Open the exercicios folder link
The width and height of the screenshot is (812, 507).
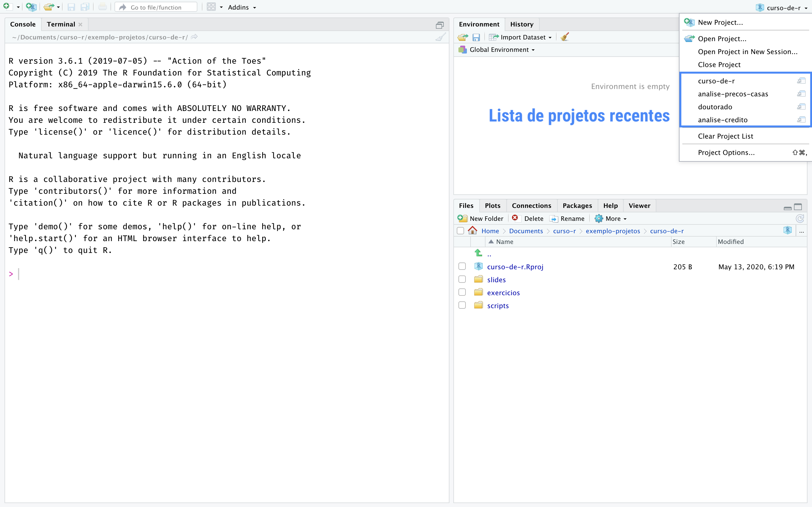click(503, 293)
